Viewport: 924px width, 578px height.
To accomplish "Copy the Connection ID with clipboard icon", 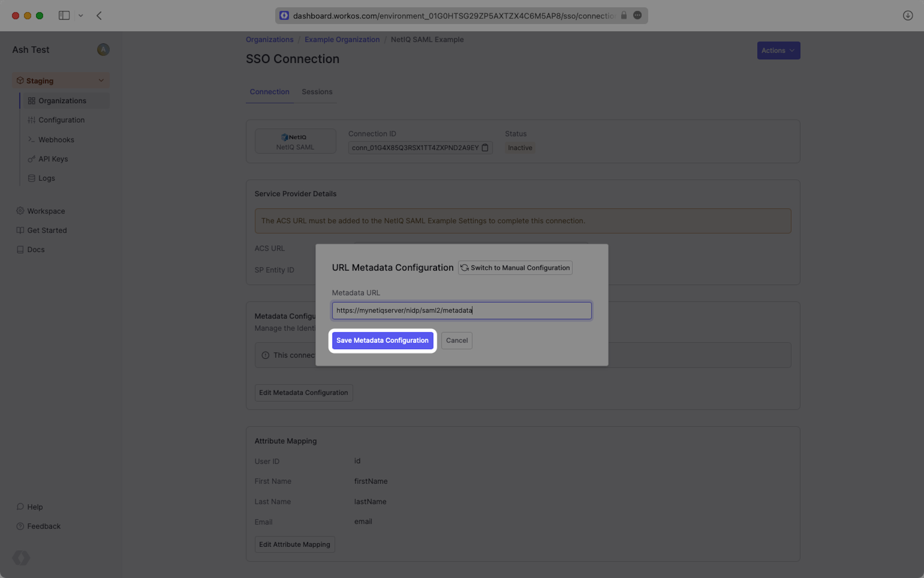I will click(485, 148).
